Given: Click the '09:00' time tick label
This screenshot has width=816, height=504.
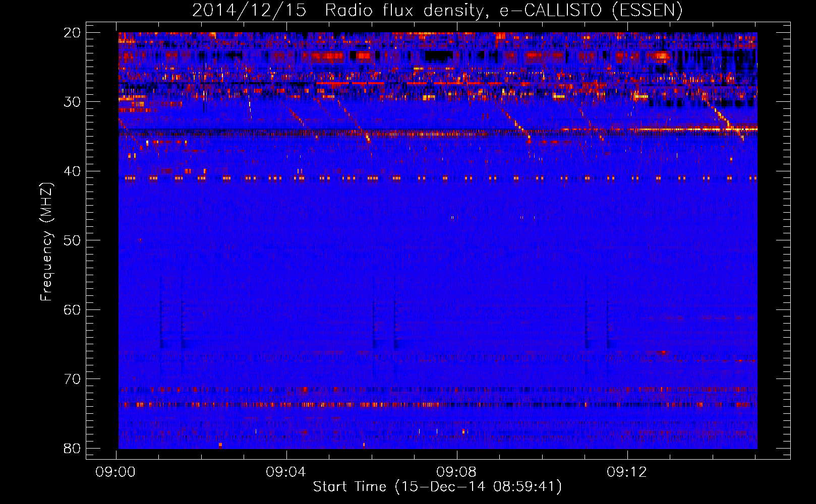Looking at the screenshot, I should coord(115,472).
